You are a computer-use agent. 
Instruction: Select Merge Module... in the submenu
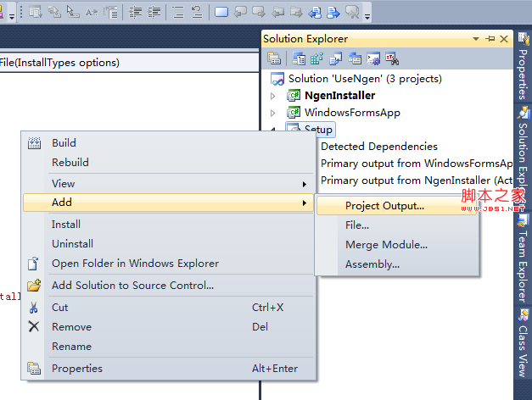tap(386, 245)
